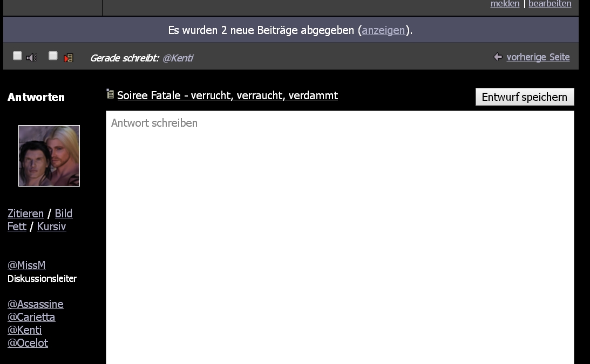Click the melden link

pyautogui.click(x=505, y=4)
